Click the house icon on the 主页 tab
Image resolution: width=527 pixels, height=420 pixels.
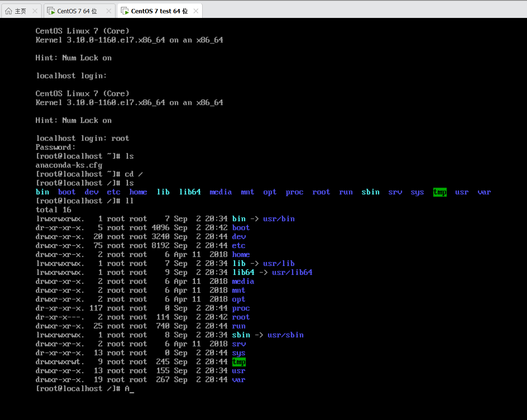point(9,11)
